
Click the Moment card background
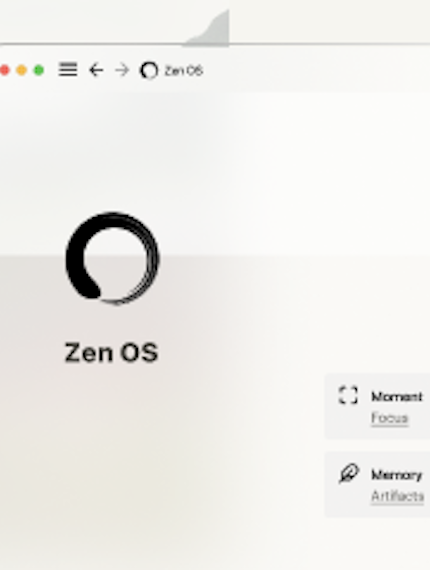377,406
